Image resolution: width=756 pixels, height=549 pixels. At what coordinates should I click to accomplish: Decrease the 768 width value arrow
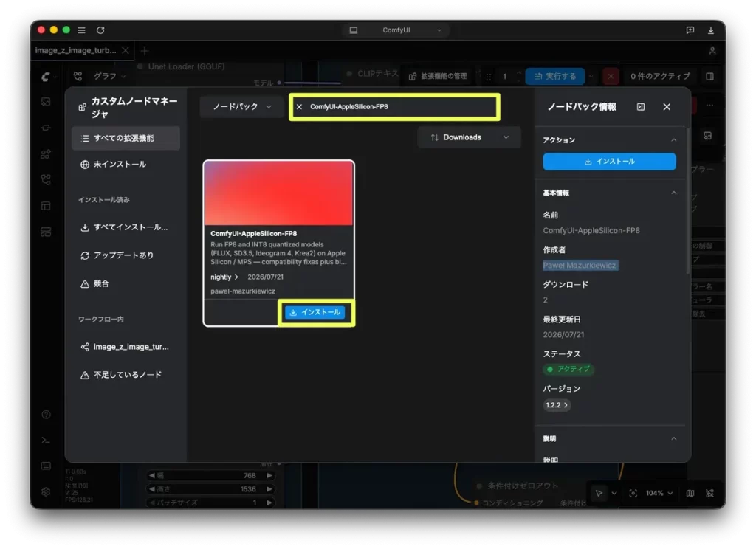(152, 476)
